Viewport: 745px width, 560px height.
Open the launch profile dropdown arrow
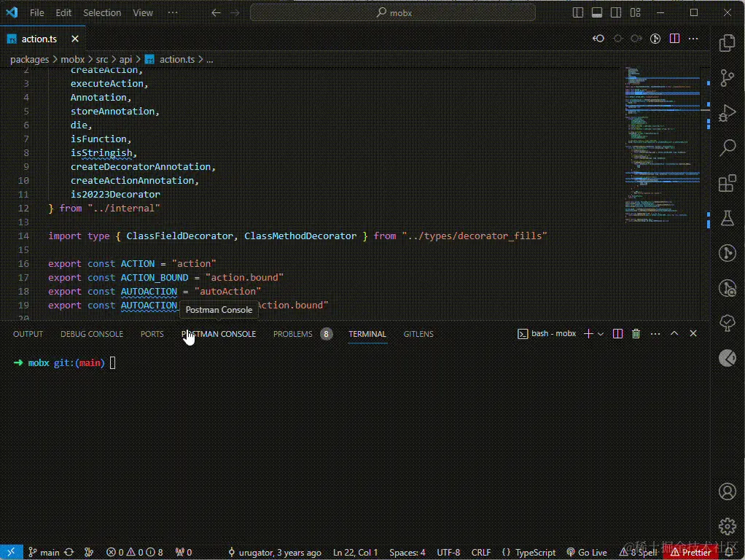pyautogui.click(x=601, y=334)
